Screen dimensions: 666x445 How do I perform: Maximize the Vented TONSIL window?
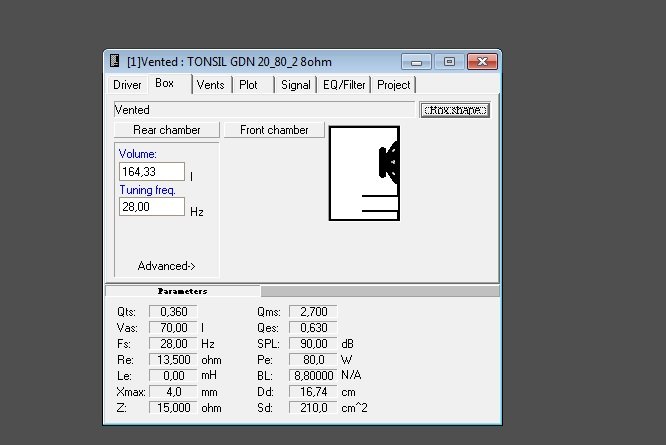[449, 62]
